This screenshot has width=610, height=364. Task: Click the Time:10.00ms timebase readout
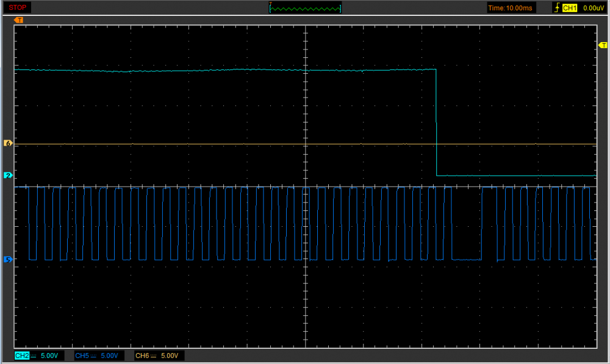(x=512, y=8)
